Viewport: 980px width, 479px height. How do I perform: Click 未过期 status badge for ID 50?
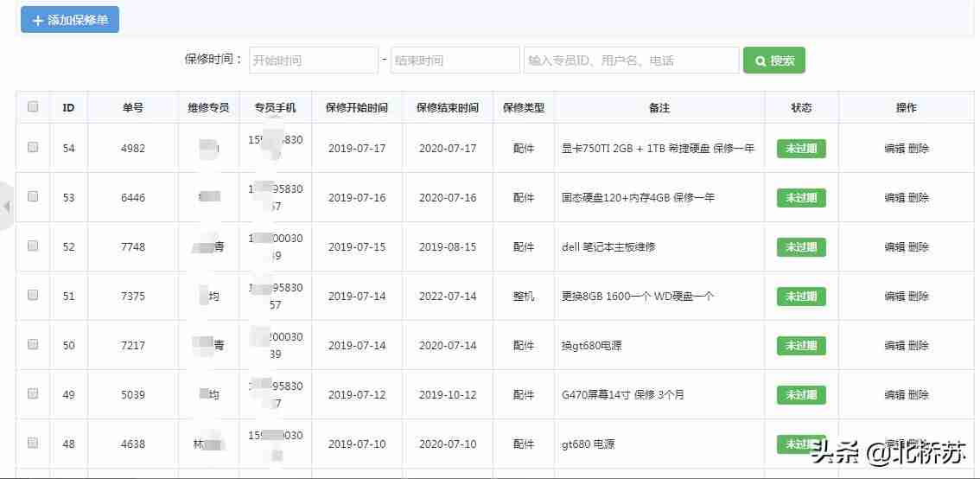[x=801, y=345]
